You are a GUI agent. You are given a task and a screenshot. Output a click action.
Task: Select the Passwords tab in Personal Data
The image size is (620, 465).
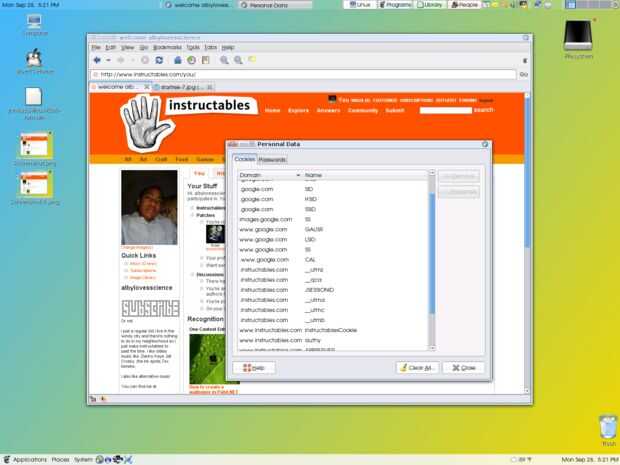coord(272,160)
